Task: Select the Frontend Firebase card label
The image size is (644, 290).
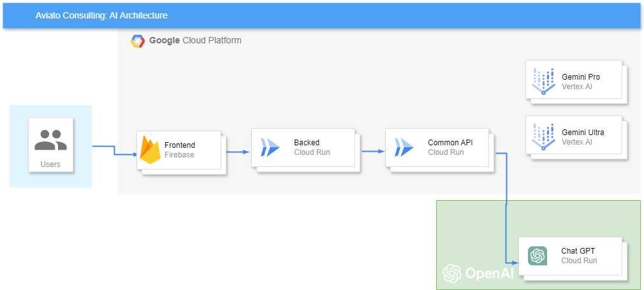Action: [x=179, y=150]
